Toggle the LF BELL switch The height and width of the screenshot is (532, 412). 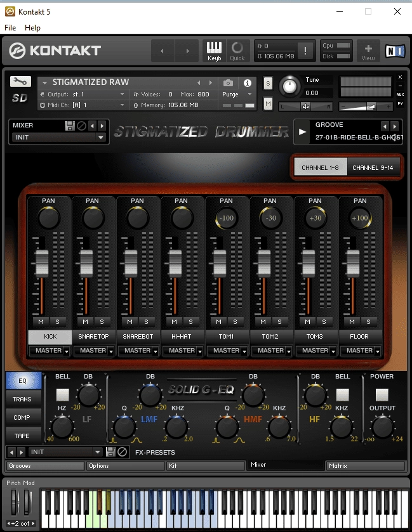[62, 395]
